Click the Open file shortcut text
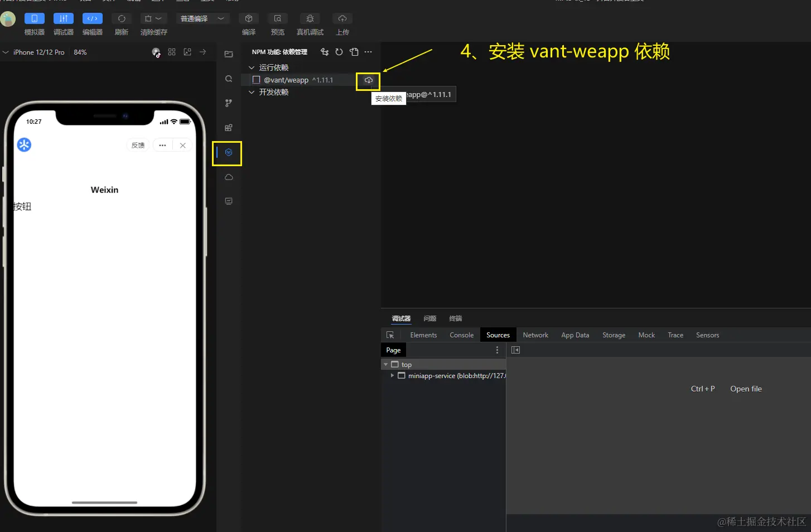Image resolution: width=811 pixels, height=532 pixels. (x=746, y=389)
